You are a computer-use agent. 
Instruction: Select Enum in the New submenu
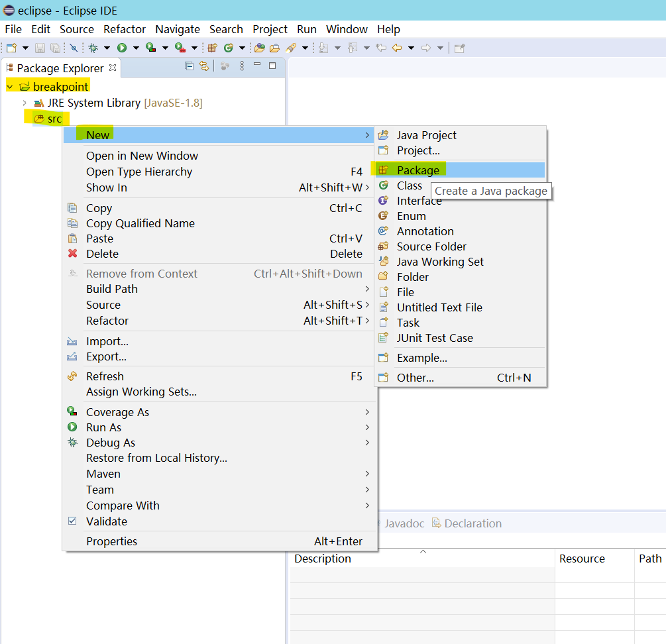460,216
